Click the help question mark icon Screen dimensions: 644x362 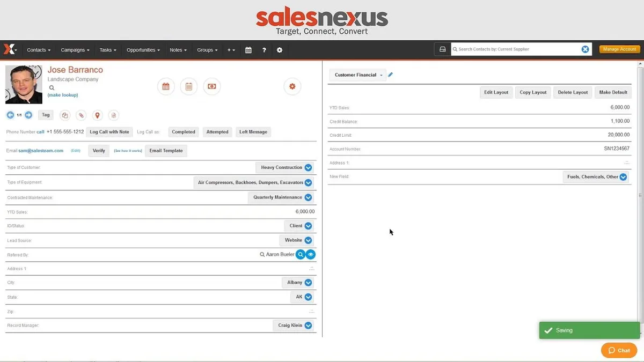tap(264, 50)
